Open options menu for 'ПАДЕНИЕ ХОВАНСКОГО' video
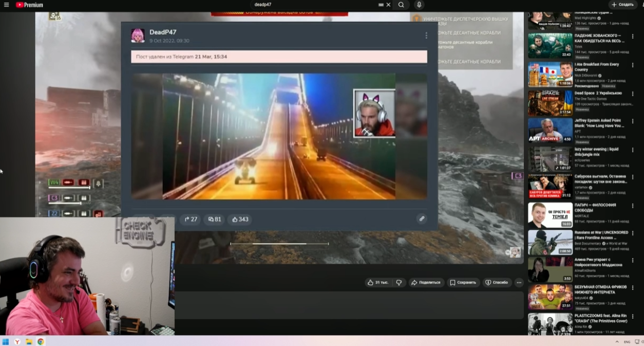The height and width of the screenshot is (346, 644). click(x=633, y=36)
